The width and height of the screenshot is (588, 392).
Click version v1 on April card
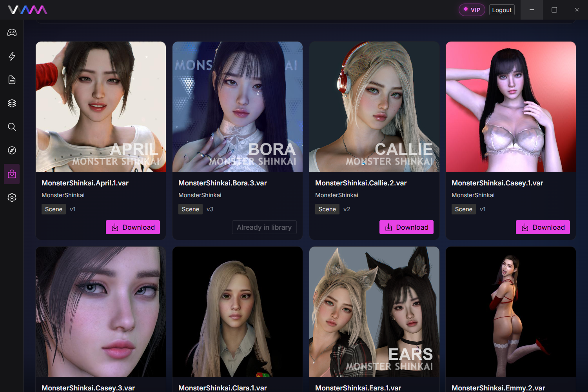click(x=73, y=209)
